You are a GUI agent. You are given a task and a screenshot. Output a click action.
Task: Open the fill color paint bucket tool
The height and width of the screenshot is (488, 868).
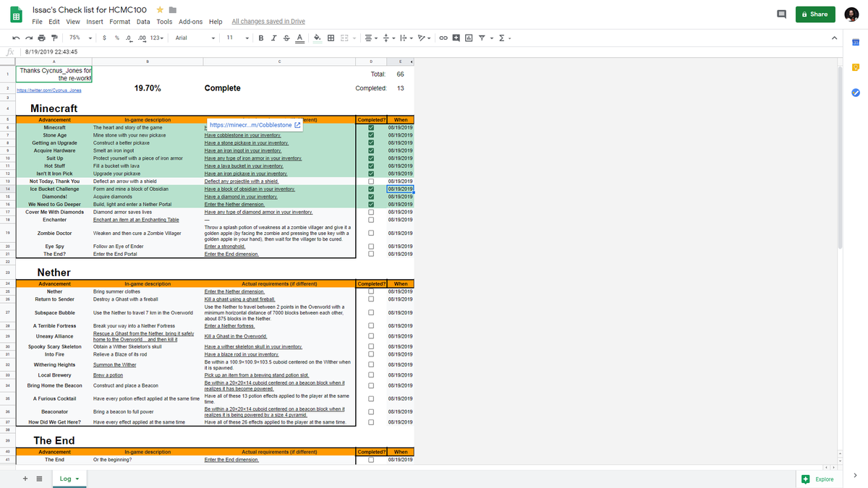(318, 38)
